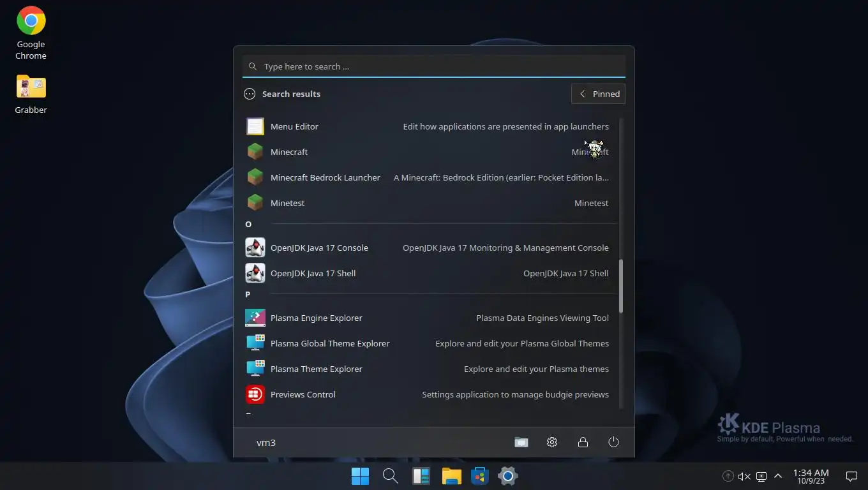Image resolution: width=868 pixels, height=490 pixels.
Task: Click the OpenJDK Java 17 Shell icon
Action: pos(255,273)
